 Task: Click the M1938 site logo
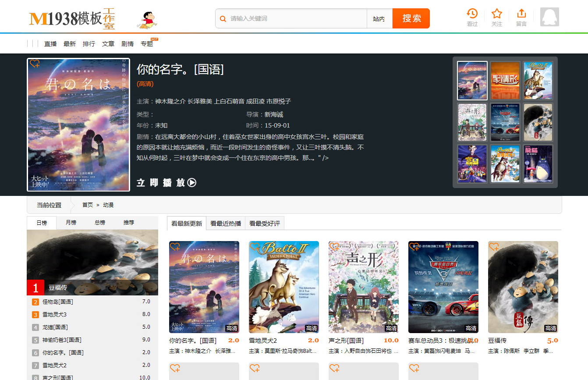click(x=72, y=18)
